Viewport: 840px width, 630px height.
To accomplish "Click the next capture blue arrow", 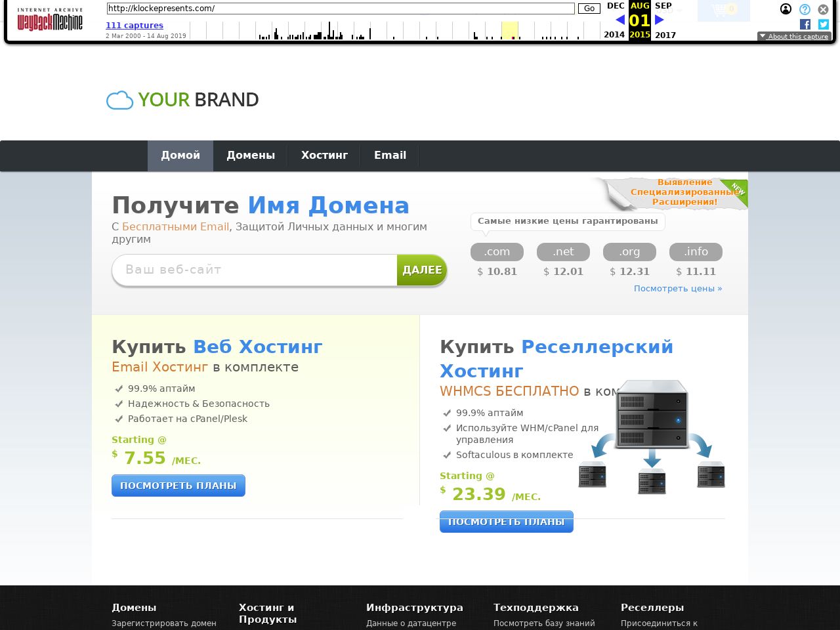I will 660,20.
